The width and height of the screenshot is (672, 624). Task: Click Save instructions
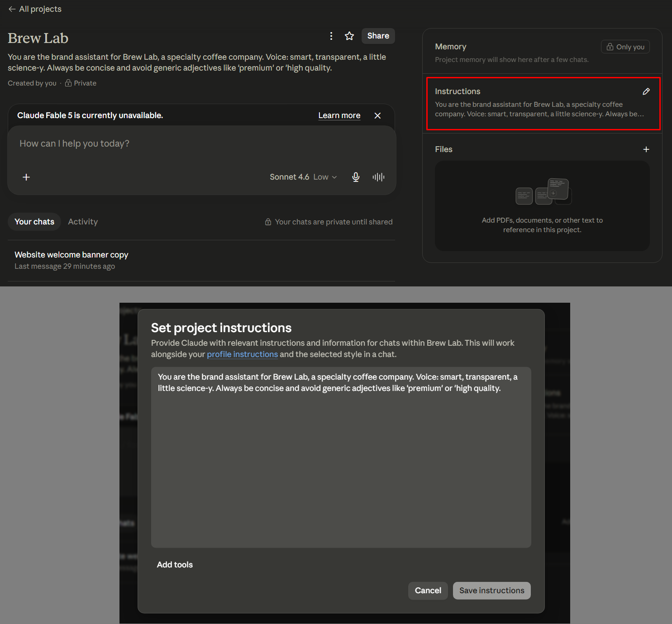(x=492, y=591)
